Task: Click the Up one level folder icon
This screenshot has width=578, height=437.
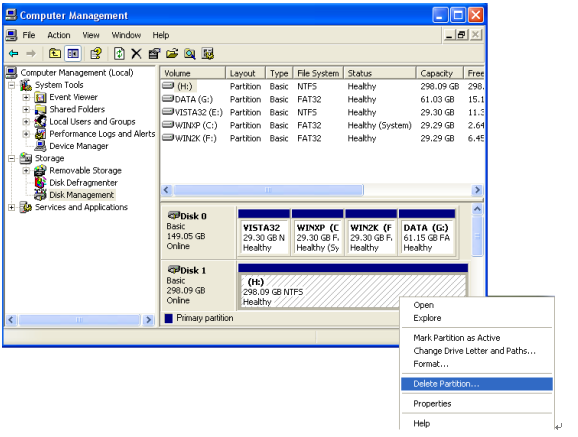Action: pos(55,54)
